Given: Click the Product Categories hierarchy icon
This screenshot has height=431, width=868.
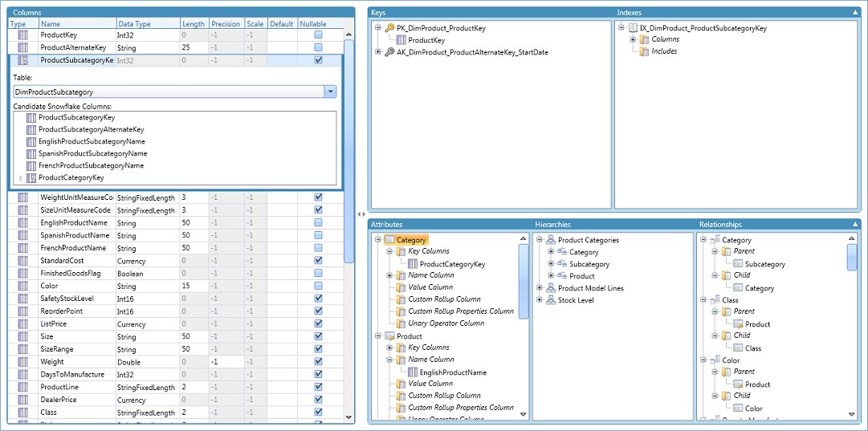Looking at the screenshot, I should click(551, 240).
